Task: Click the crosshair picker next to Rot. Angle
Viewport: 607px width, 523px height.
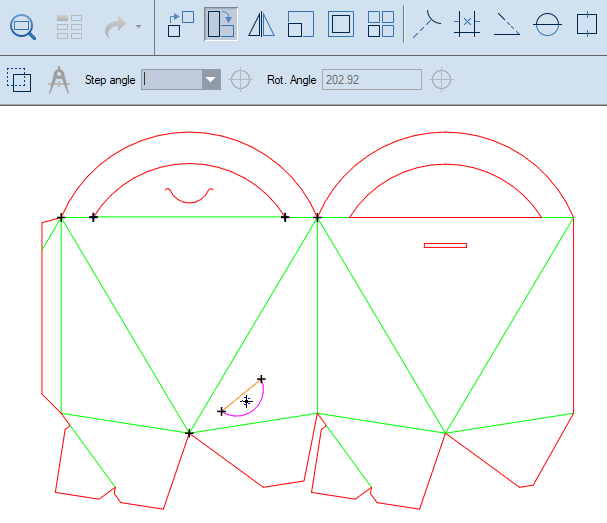Action: (441, 80)
